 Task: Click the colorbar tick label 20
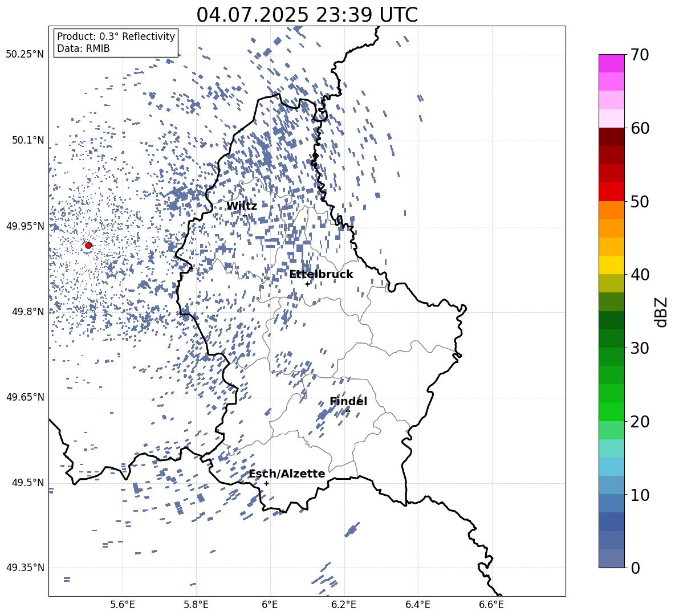(639, 421)
